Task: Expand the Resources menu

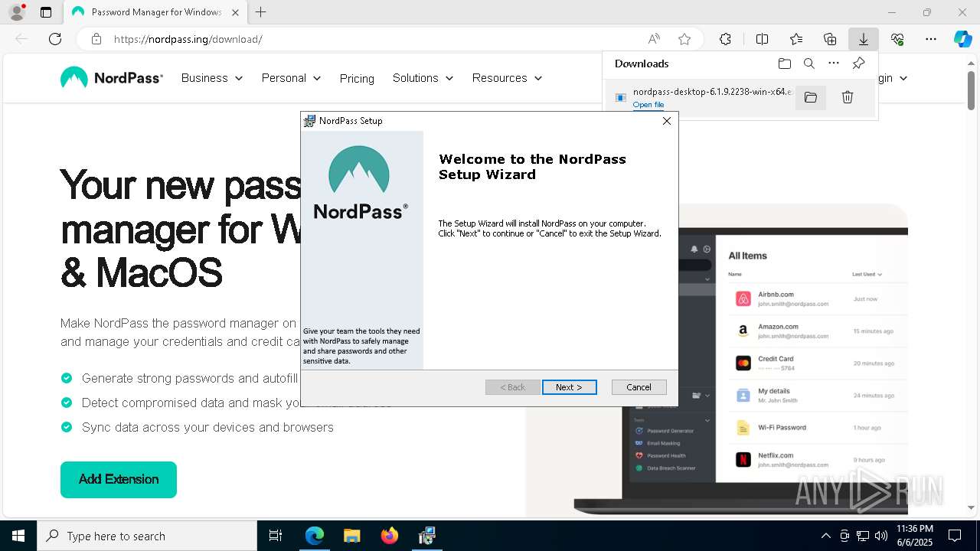Action: click(507, 78)
